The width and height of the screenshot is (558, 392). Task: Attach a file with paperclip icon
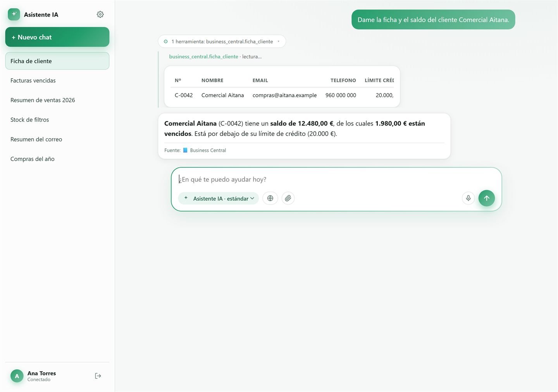pos(288,198)
